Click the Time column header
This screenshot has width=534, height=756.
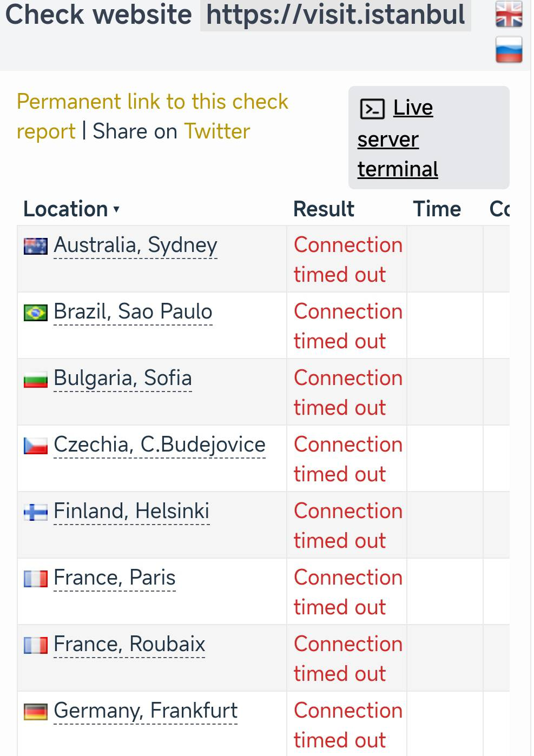pyautogui.click(x=437, y=209)
